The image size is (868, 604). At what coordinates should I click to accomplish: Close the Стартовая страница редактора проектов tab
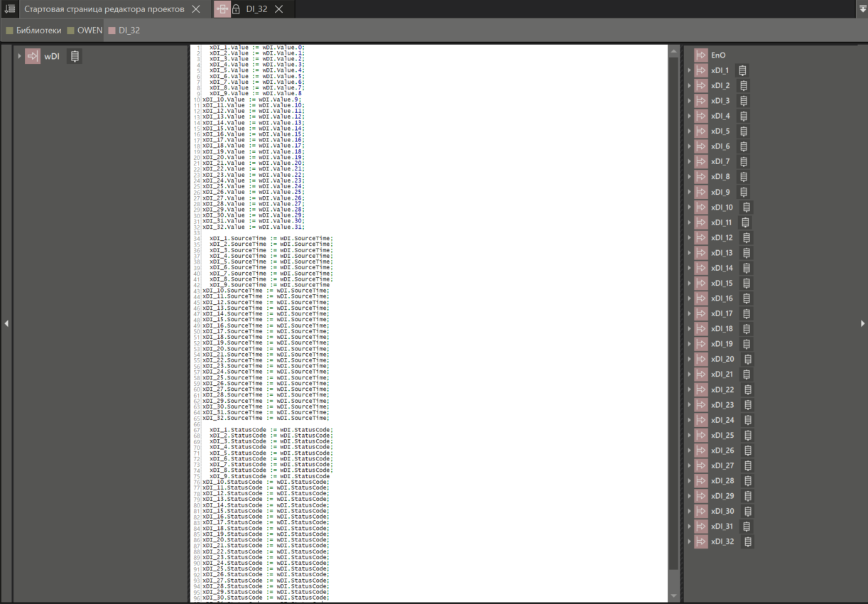[x=196, y=9]
